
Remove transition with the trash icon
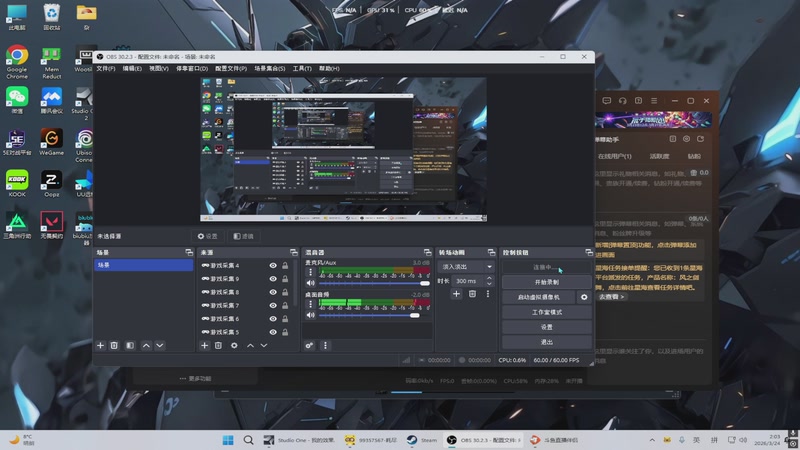pyautogui.click(x=472, y=293)
